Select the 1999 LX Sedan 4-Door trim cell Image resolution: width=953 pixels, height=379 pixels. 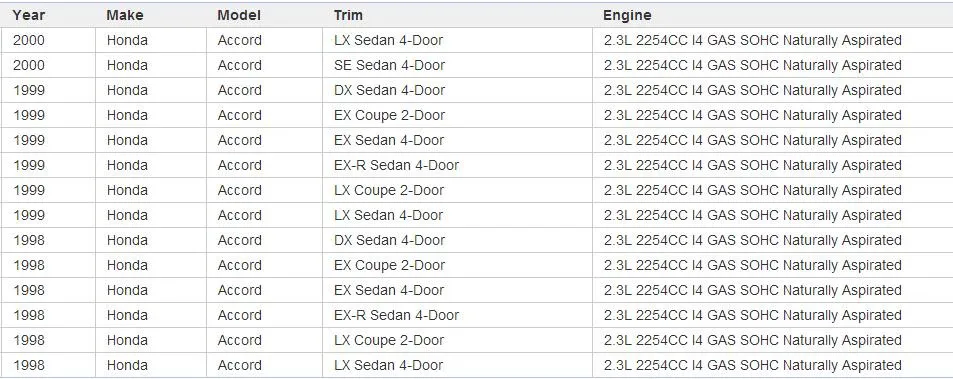[457, 215]
